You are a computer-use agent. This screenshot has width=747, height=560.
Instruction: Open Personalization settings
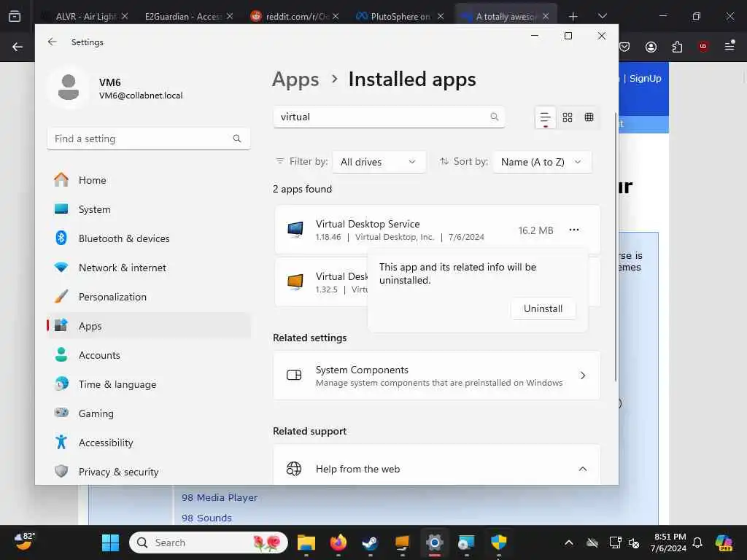pos(149,297)
